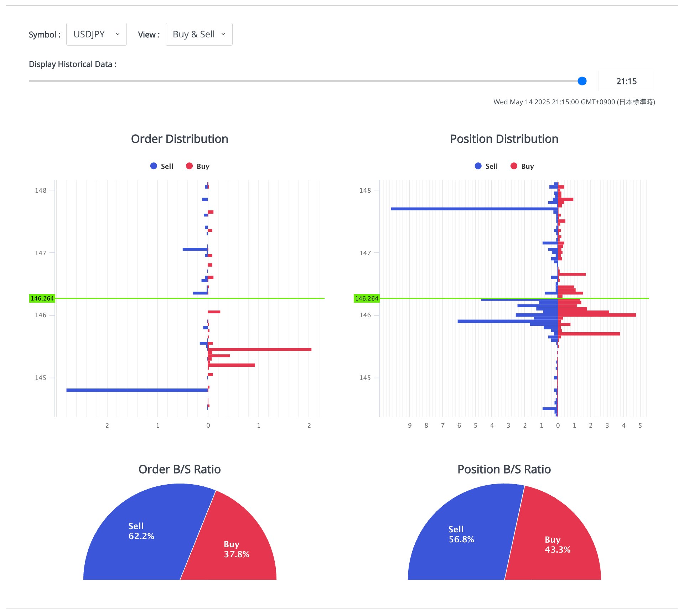This screenshot has height=616, width=689.
Task: Click the Order Distribution chart title
Action: point(180,139)
